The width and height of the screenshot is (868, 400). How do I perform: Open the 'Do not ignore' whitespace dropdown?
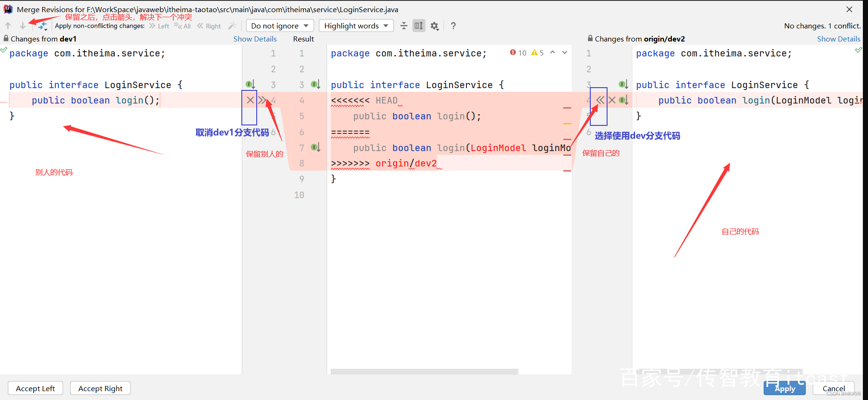tap(280, 26)
